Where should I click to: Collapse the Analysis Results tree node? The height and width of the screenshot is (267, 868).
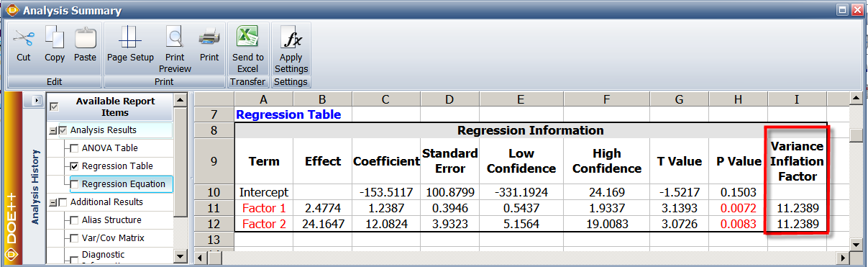pos(52,130)
